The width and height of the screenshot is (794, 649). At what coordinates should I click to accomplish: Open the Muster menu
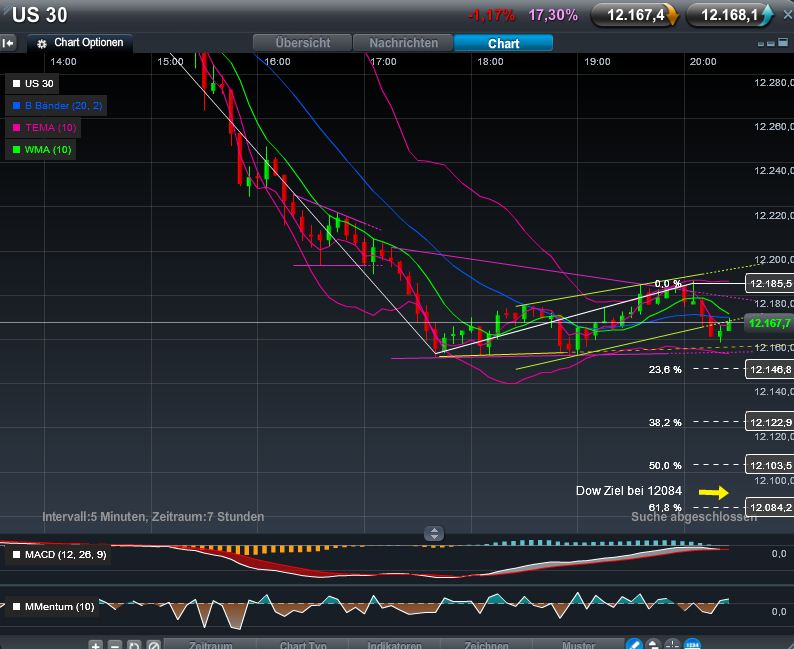(578, 644)
